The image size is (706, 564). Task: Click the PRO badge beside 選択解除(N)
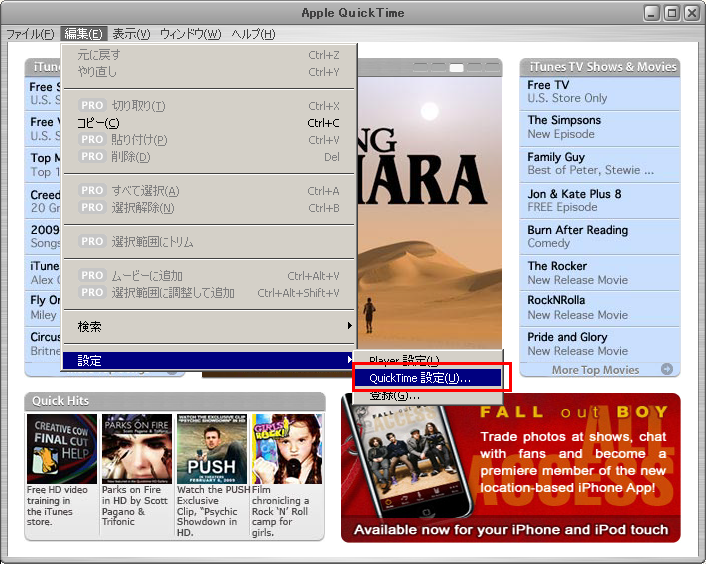pyautogui.click(x=92, y=208)
